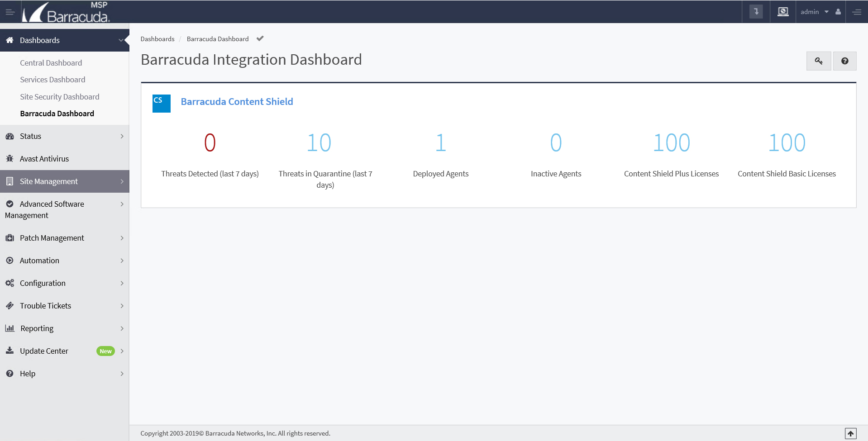The image size is (868, 441).
Task: Click the Dashboards home icon
Action: [x=10, y=40]
